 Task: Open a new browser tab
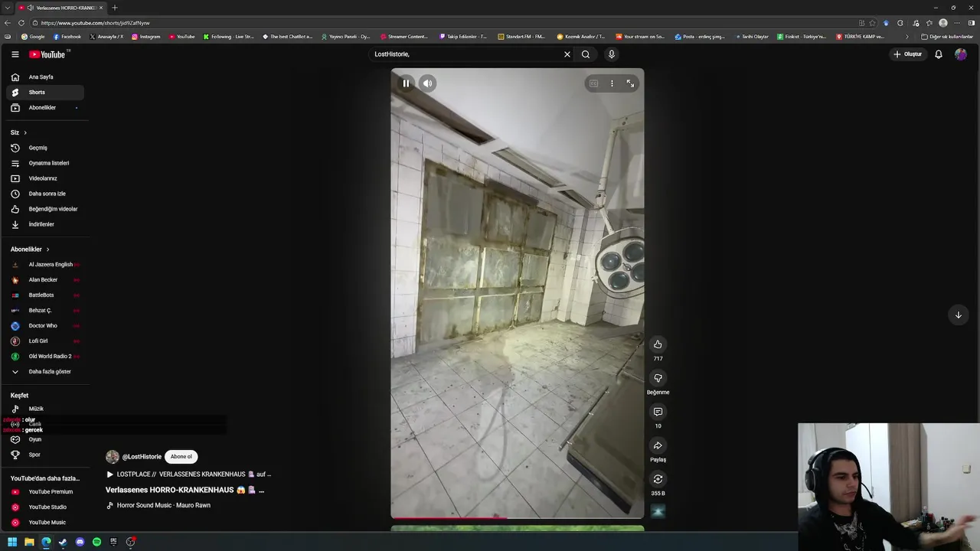pyautogui.click(x=114, y=8)
